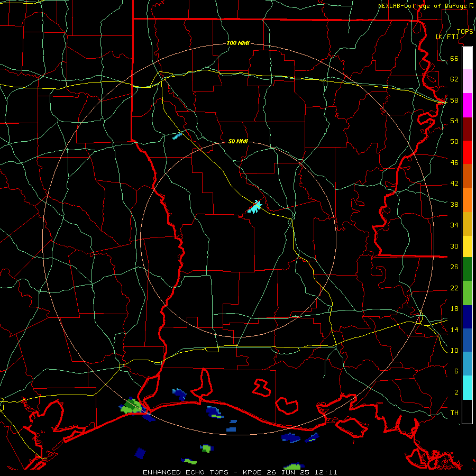The height and width of the screenshot is (476, 476).
Task: Click the legend value '50'
Action: (454, 142)
